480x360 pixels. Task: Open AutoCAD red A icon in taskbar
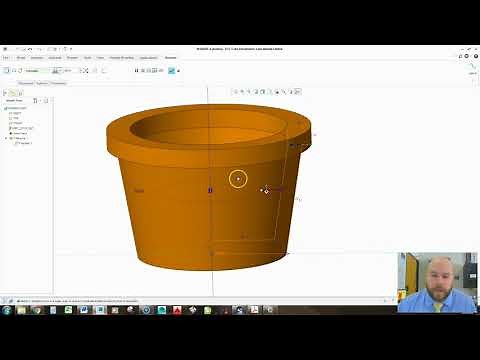177,310
